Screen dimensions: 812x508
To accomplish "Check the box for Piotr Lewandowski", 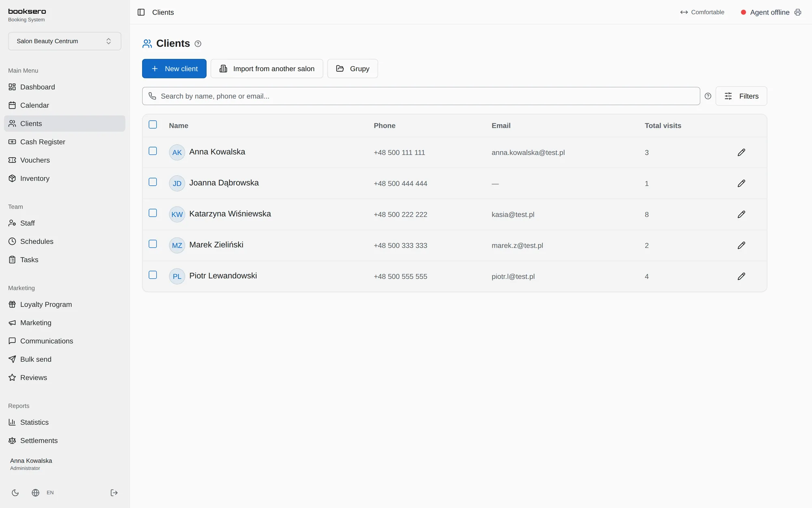I will point(153,275).
